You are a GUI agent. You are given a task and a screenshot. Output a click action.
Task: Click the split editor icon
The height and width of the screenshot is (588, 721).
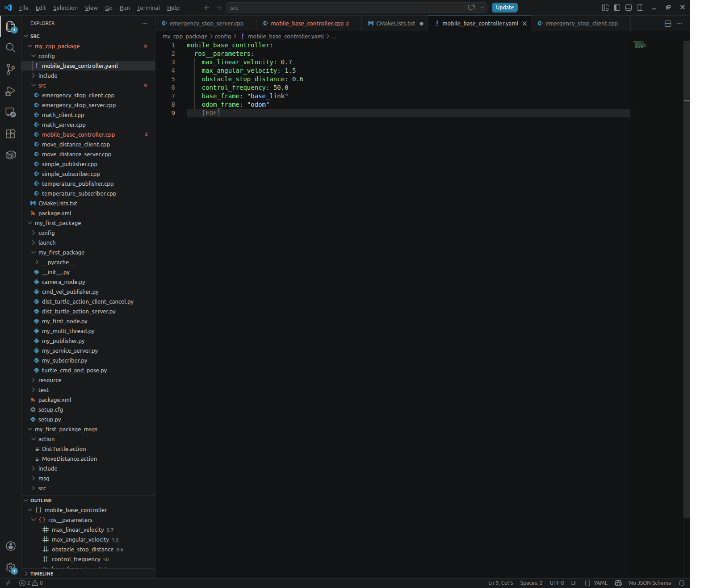pos(668,24)
